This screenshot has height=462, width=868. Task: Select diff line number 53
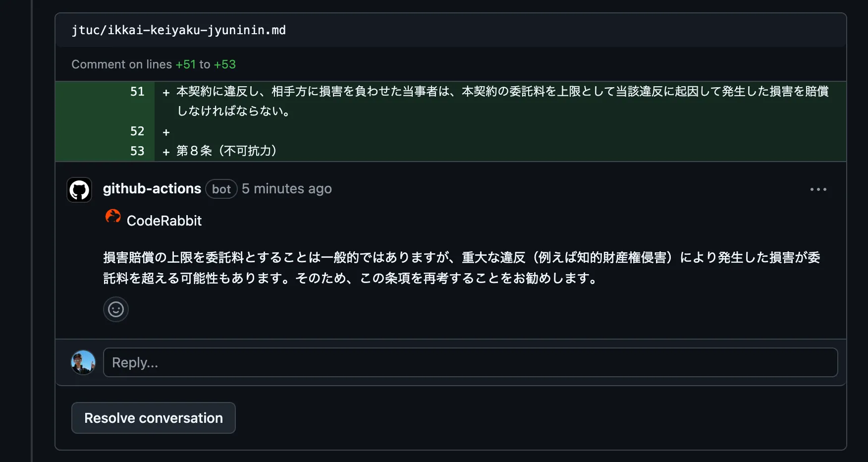click(x=137, y=151)
